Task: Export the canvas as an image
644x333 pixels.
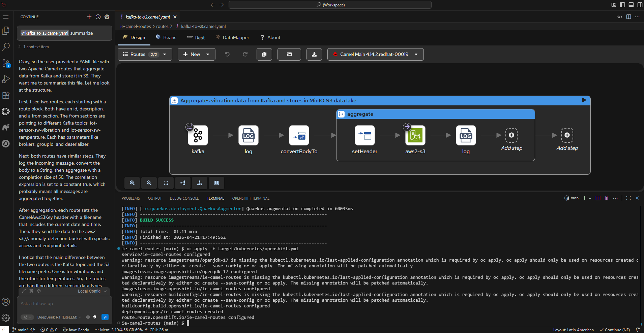Action: 289,54
